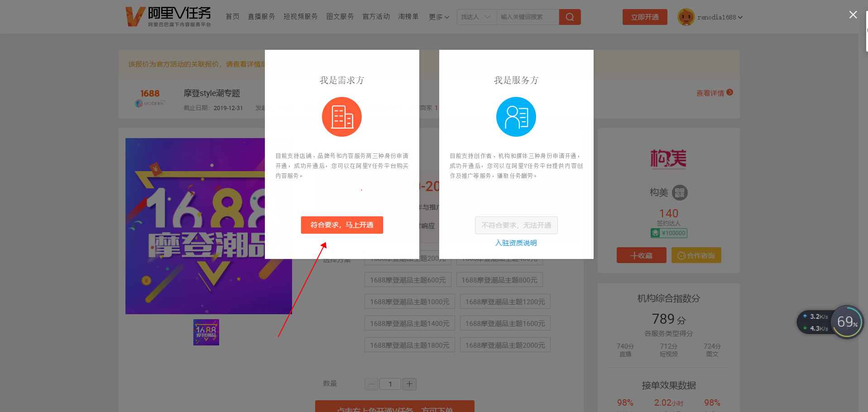This screenshot has height=412, width=868.
Task: Click the QR code icon next to 构美
Action: (x=680, y=193)
